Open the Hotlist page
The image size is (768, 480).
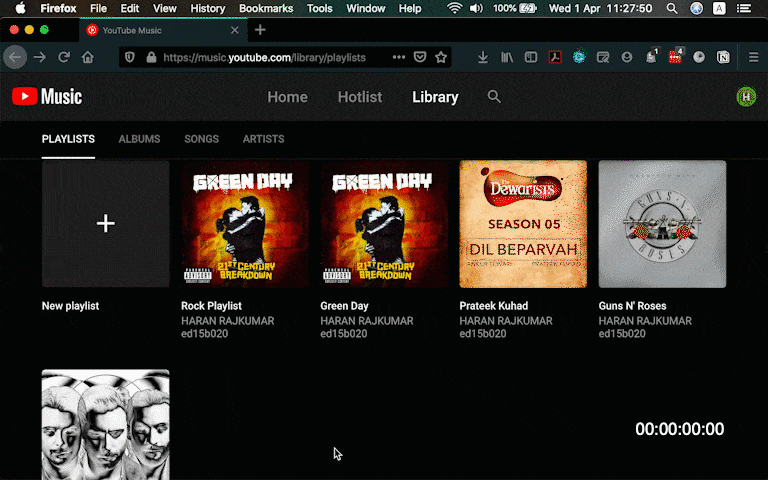(360, 97)
